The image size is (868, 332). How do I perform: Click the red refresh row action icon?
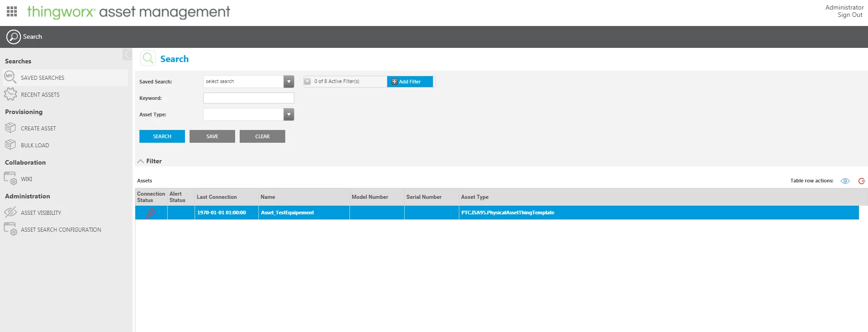pos(861,181)
